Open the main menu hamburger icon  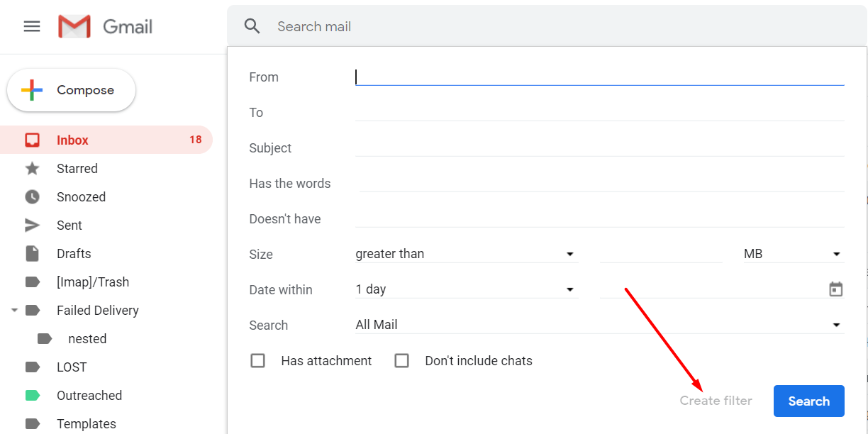click(32, 27)
